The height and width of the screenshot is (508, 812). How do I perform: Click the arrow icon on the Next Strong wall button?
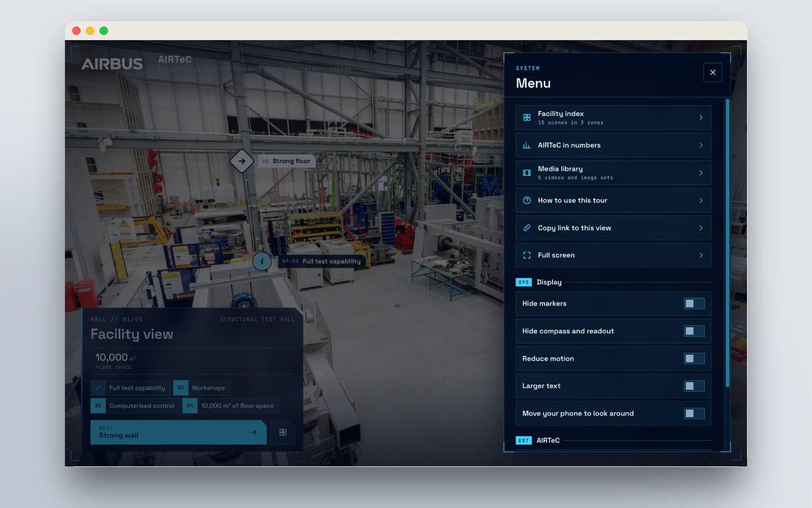(x=254, y=432)
